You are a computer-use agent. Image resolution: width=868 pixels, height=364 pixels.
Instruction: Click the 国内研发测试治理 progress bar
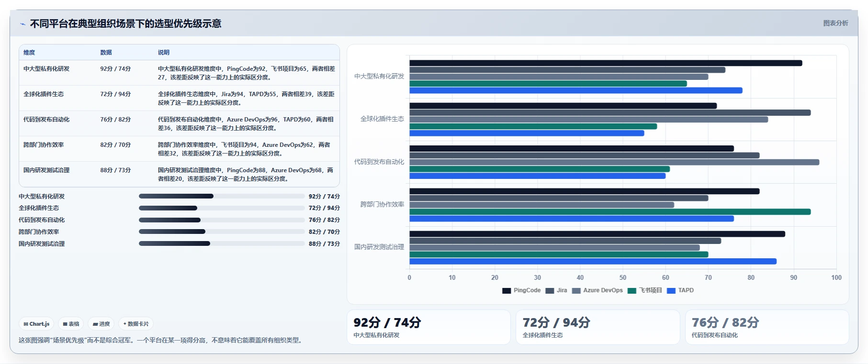(x=222, y=243)
